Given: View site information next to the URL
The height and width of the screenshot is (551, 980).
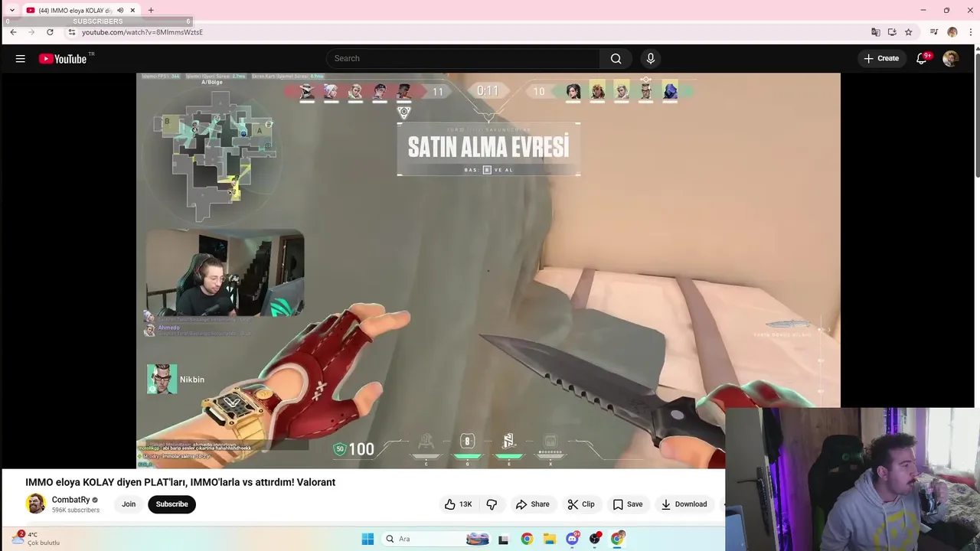Looking at the screenshot, I should pos(72,32).
